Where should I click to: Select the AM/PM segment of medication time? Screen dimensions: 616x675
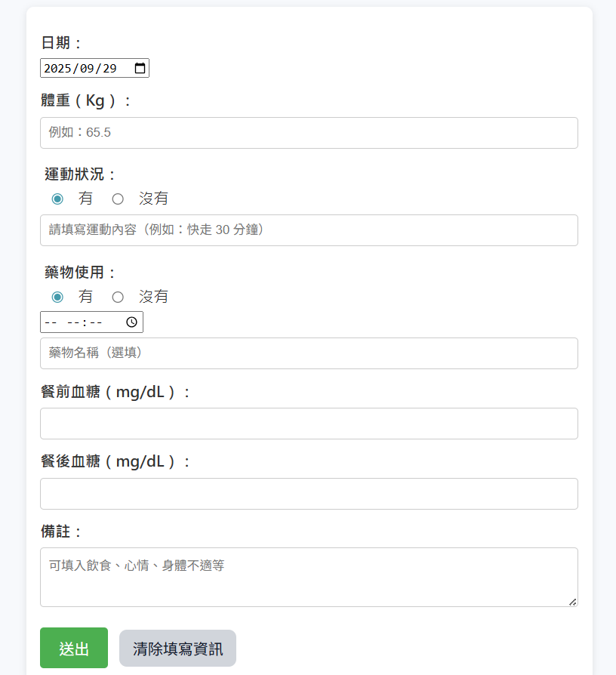(x=51, y=322)
